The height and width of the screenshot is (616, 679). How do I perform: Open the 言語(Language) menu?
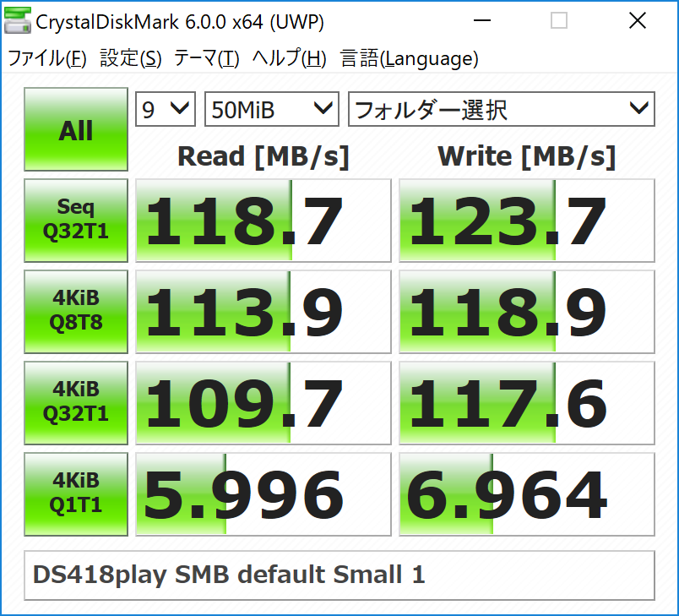point(410,58)
